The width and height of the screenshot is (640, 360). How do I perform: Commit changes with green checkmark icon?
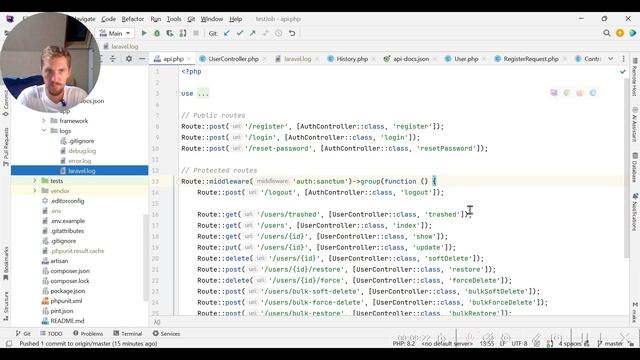pyautogui.click(x=240, y=33)
